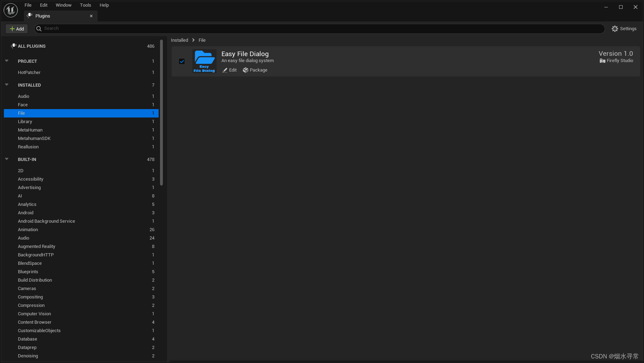
Task: Collapse the INSTALLED section
Action: tap(7, 85)
